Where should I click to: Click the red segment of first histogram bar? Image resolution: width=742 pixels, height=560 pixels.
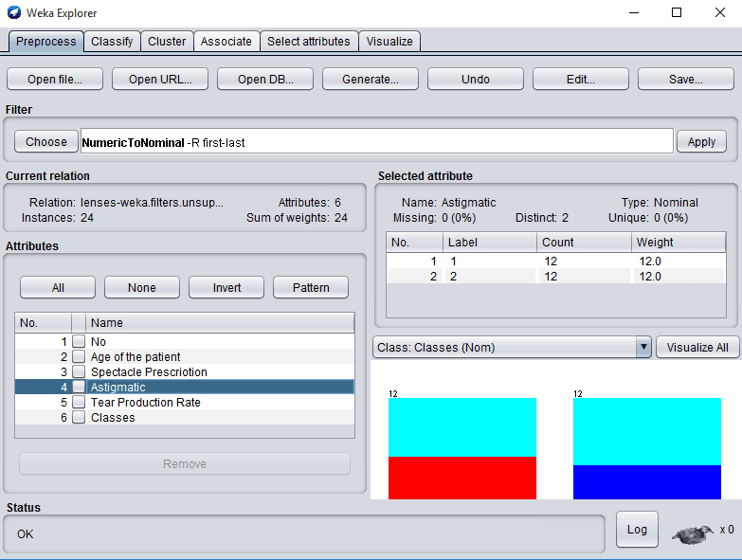(x=462, y=478)
